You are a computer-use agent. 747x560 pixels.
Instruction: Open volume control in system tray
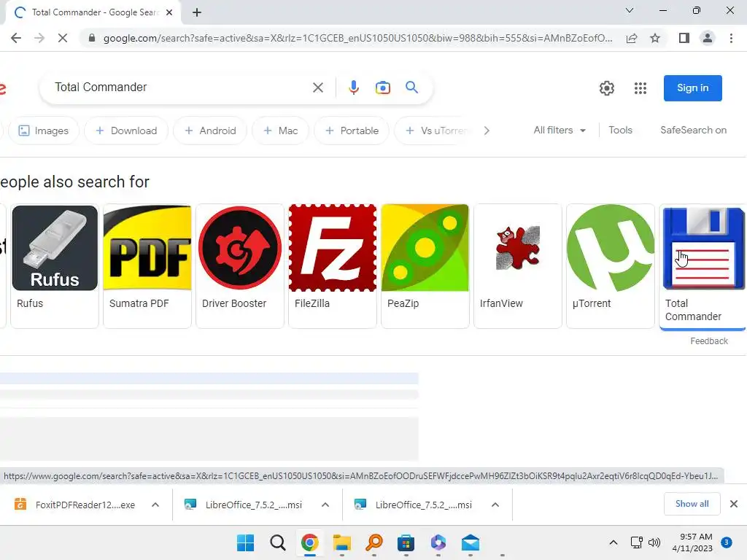coord(654,542)
